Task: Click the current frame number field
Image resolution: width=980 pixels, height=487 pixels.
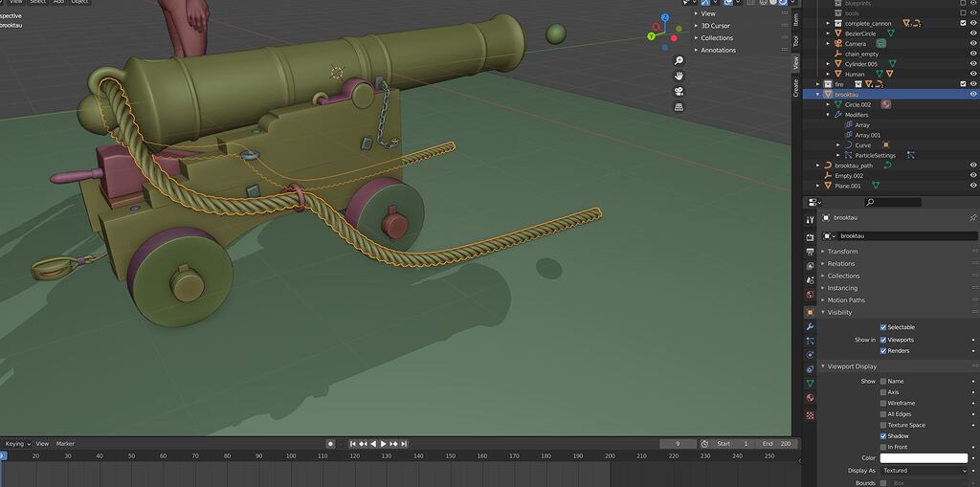Action: click(x=679, y=444)
